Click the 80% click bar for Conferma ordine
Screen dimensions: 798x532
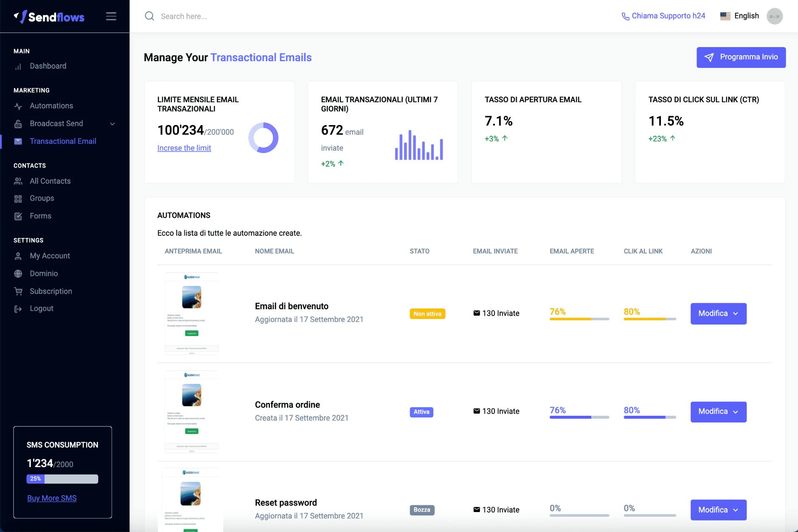pos(650,417)
